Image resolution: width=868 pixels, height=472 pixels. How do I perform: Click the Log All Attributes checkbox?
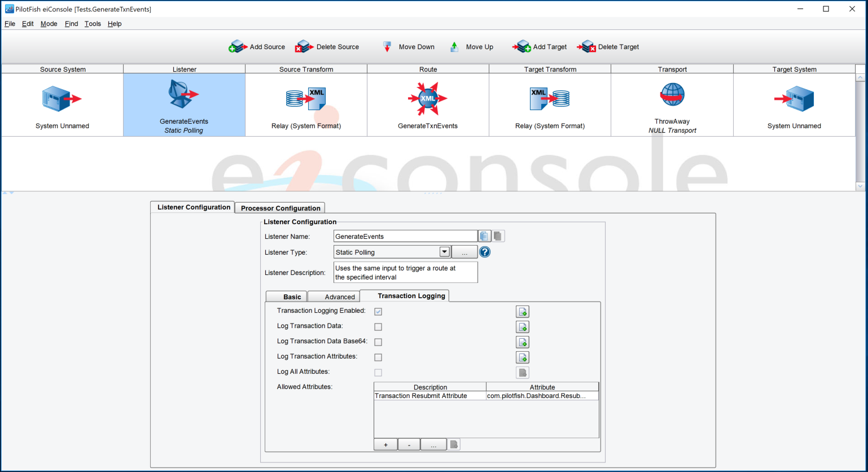378,373
